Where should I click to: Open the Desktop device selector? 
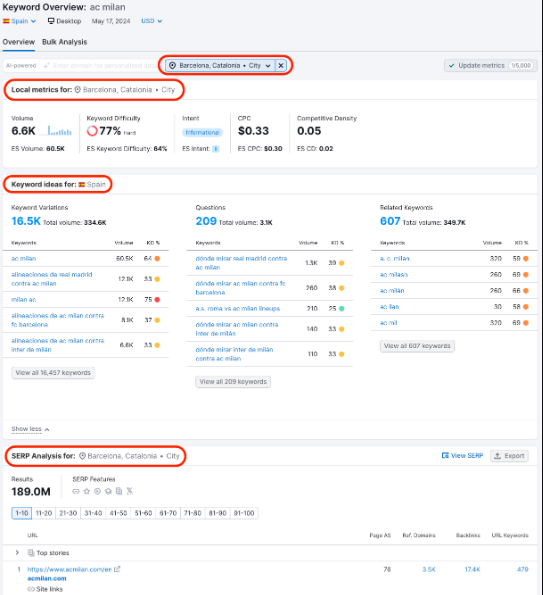pyautogui.click(x=65, y=21)
